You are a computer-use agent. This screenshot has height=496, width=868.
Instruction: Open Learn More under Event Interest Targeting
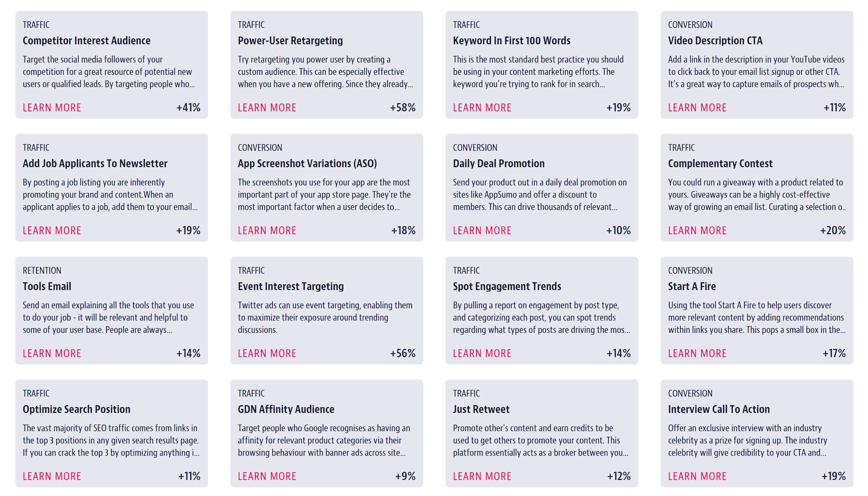click(267, 353)
